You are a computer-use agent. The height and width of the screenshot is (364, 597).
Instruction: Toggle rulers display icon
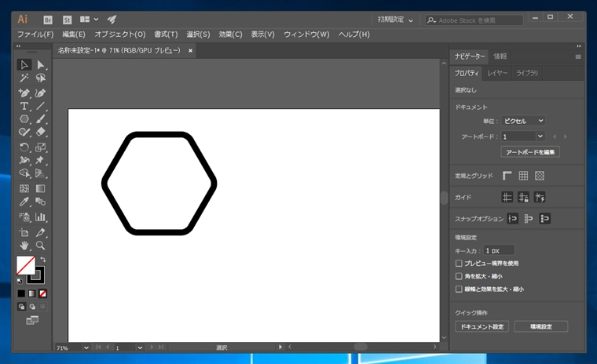pos(507,176)
